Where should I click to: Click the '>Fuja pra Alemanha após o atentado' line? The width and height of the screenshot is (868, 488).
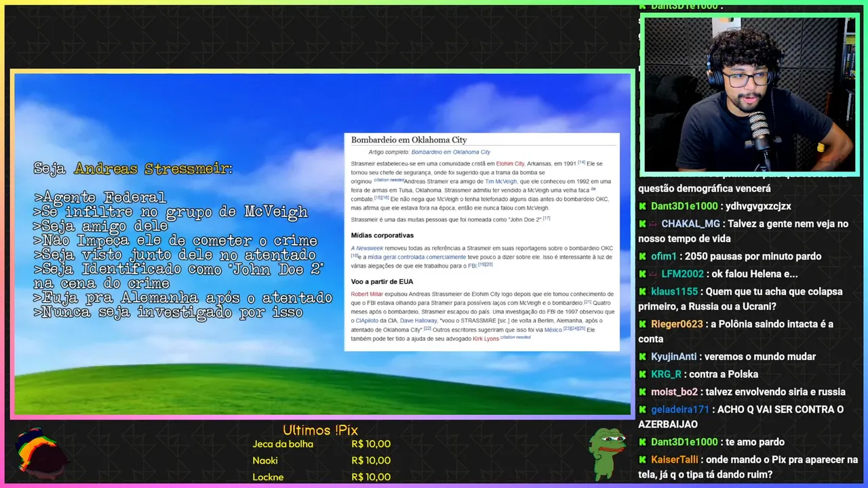(x=183, y=298)
